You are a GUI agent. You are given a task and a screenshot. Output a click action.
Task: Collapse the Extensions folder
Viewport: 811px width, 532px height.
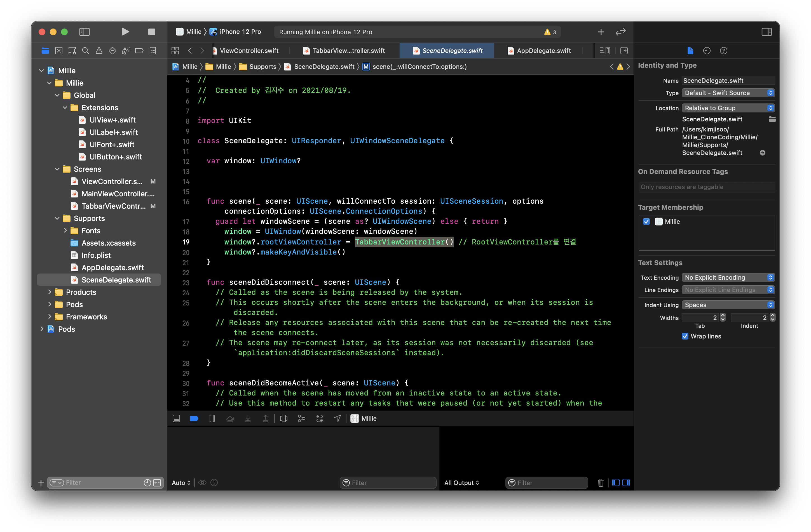tap(65, 108)
